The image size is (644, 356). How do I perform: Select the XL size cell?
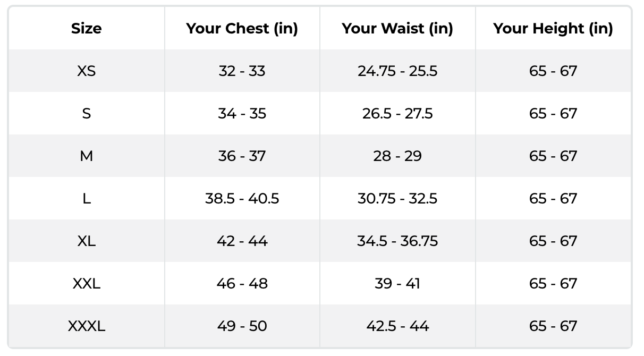[x=86, y=241]
